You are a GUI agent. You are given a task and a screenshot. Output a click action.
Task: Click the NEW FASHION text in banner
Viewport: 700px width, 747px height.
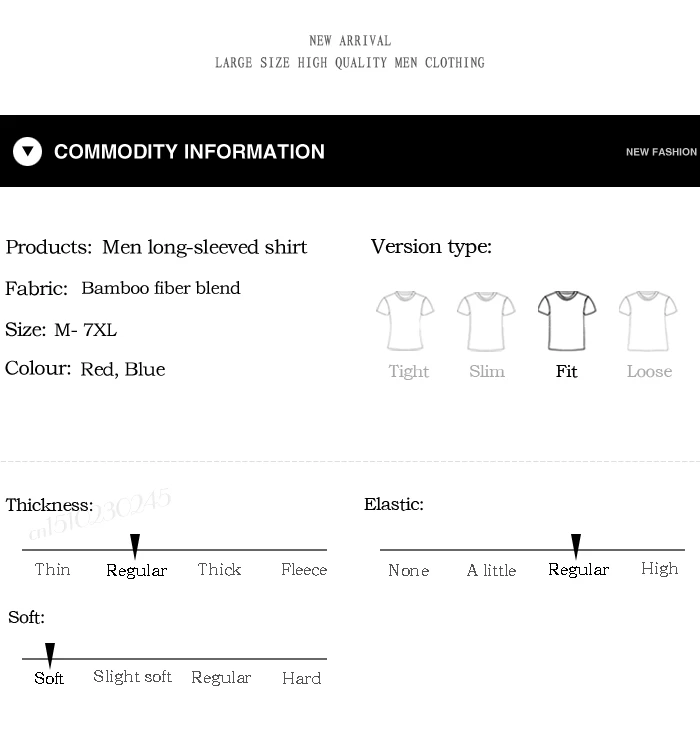[x=661, y=152]
